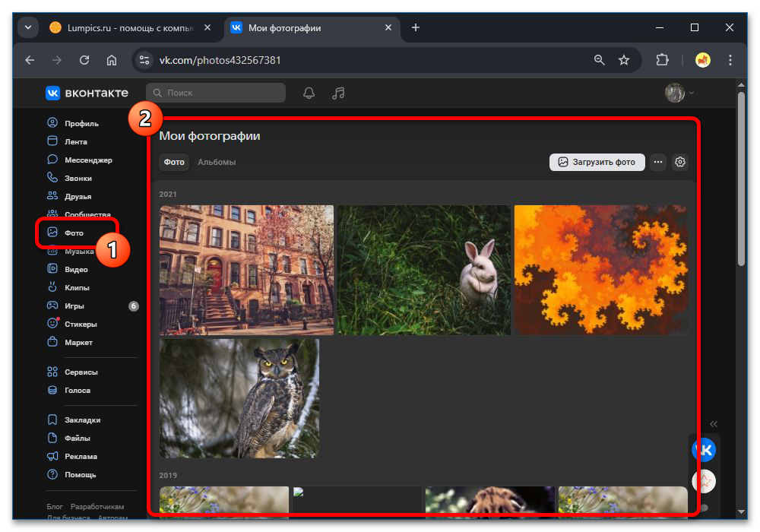Open Помощь help page
Screen dimensions: 760x532
[x=71, y=474]
